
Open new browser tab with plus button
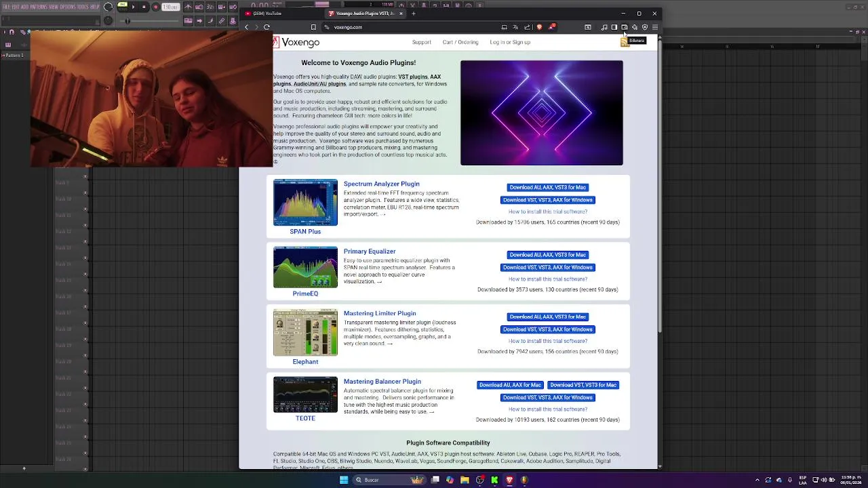(x=413, y=14)
